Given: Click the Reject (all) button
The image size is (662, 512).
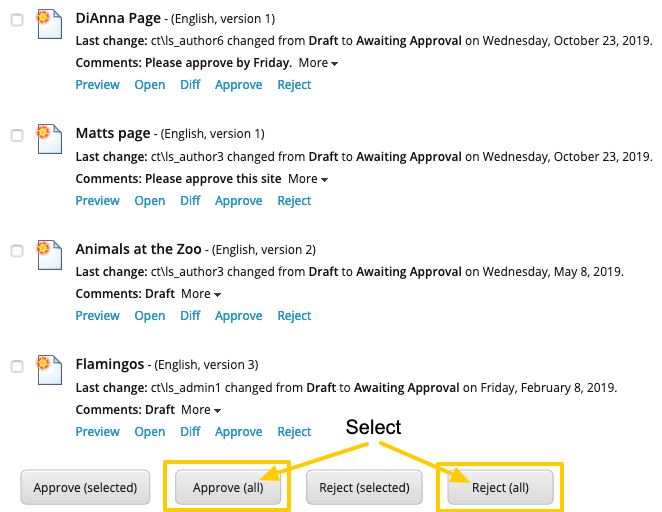Looking at the screenshot, I should coord(500,488).
